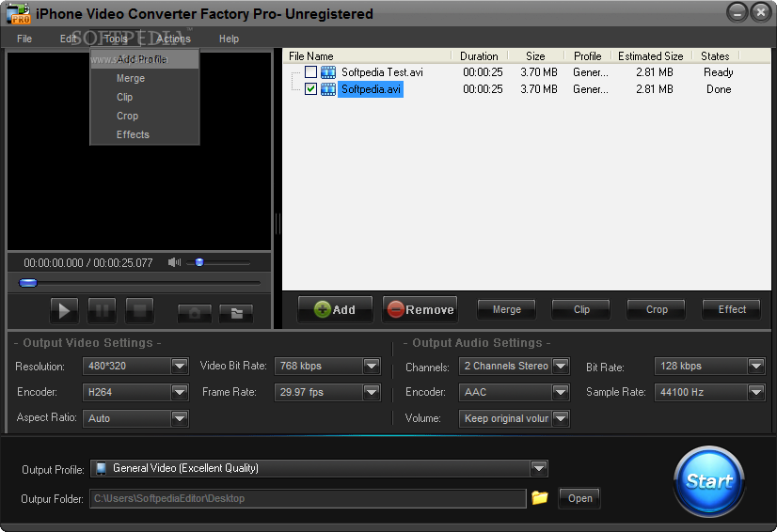Screen dimensions: 777x532
Task: Choose Crop from the Tools menu
Action: 145,116
